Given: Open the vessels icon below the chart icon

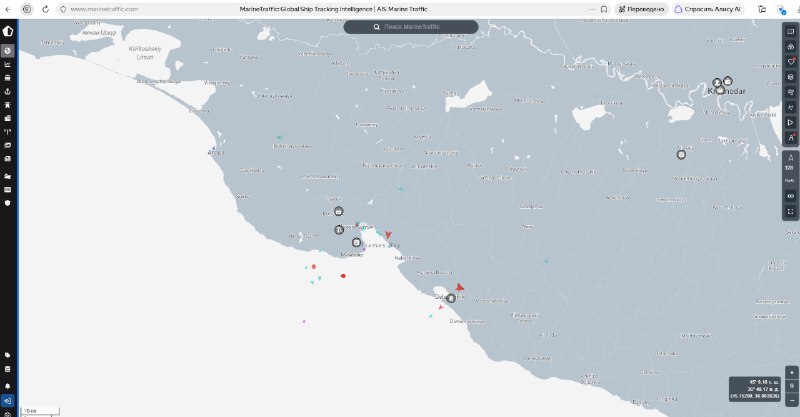Looking at the screenshot, I should (8, 78).
